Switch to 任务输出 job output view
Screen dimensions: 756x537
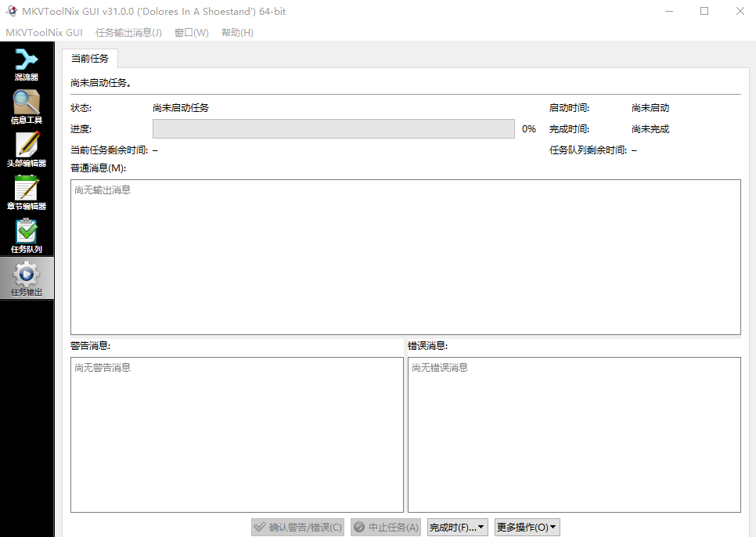pos(27,279)
